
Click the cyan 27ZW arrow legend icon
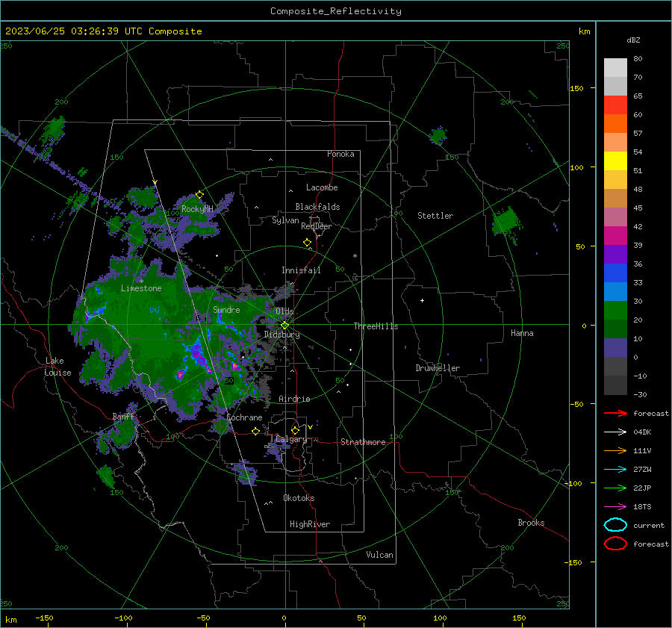(615, 470)
